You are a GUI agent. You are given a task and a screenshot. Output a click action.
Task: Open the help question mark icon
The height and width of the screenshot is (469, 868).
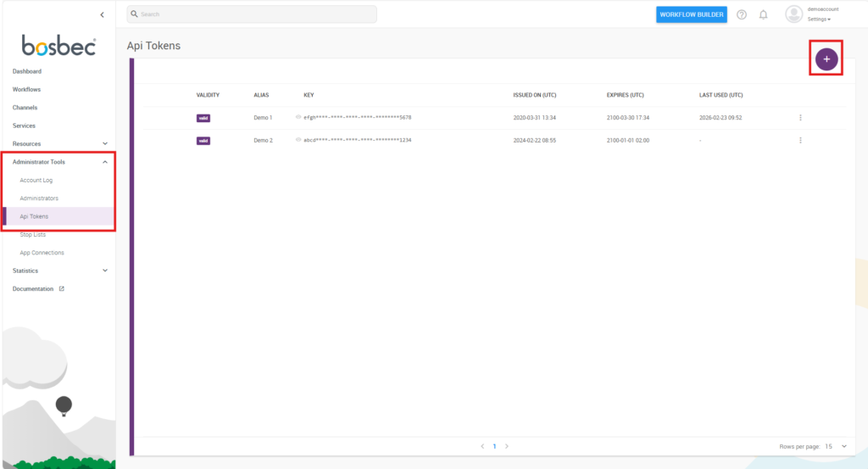(742, 14)
